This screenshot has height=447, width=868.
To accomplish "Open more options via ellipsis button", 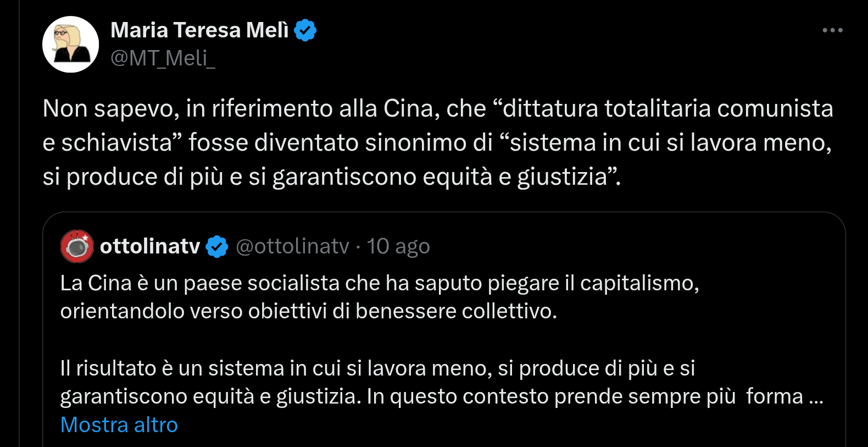I will (x=831, y=30).
